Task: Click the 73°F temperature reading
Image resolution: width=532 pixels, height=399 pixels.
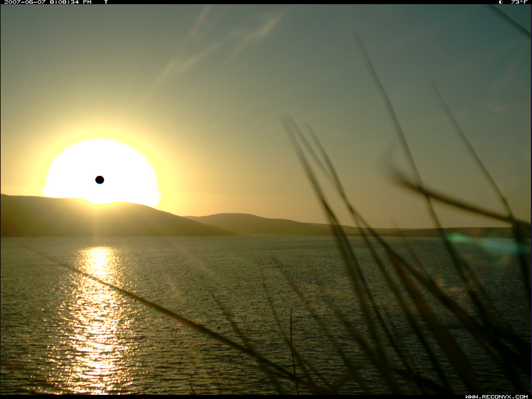Action: click(519, 2)
